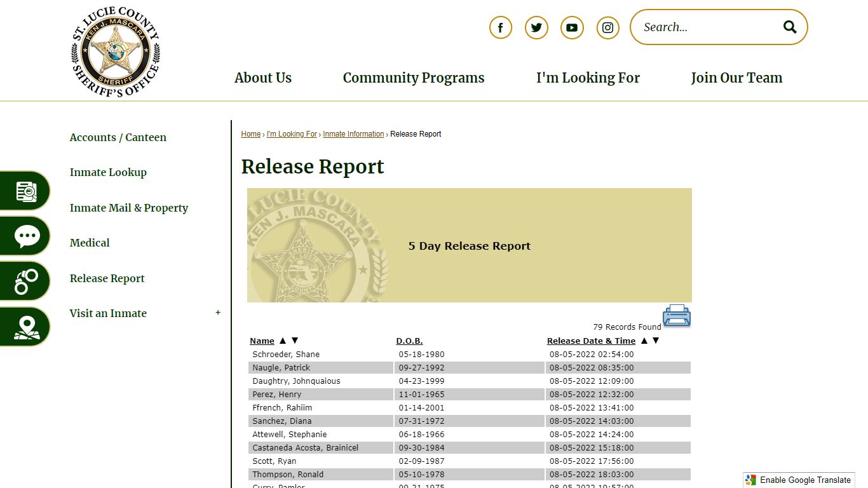Select the name Thompson, Ronald
This screenshot has height=488, width=868.
pos(288,475)
